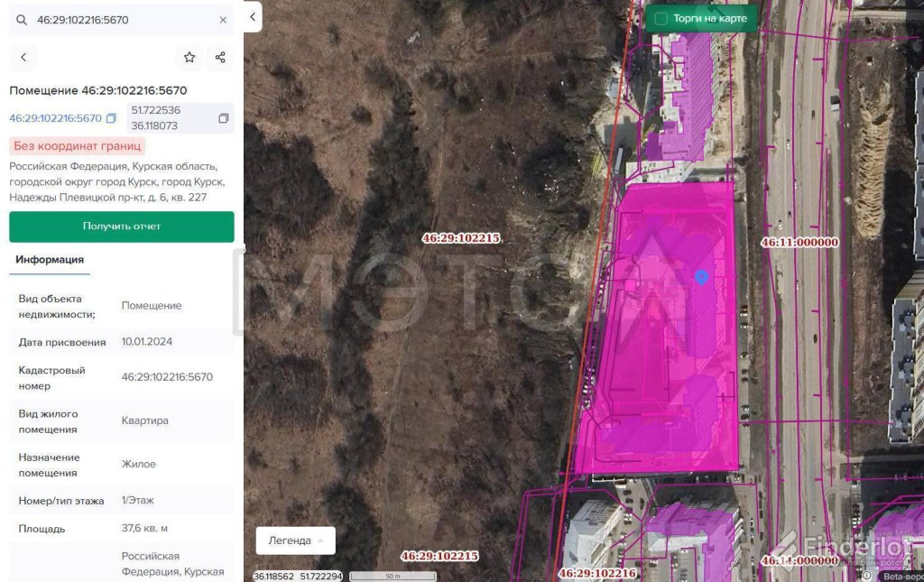Click the search magnifier icon
Viewport: 924px width, 582px height.
pyautogui.click(x=23, y=20)
